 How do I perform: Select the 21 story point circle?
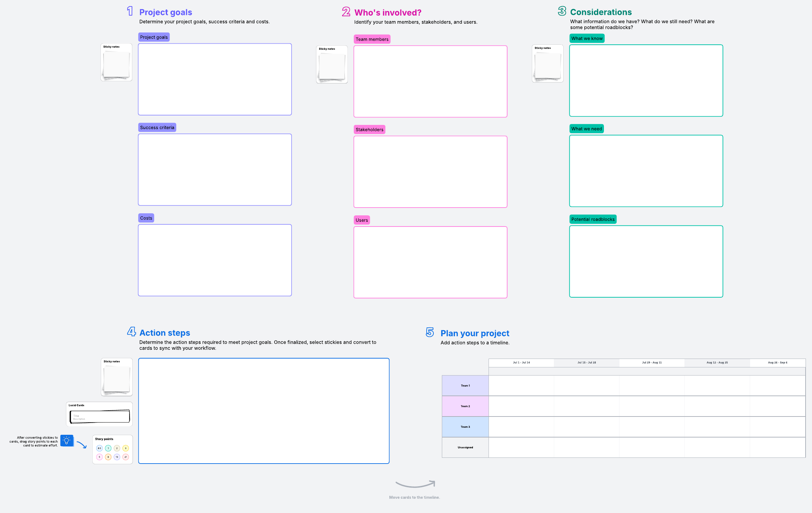126,457
